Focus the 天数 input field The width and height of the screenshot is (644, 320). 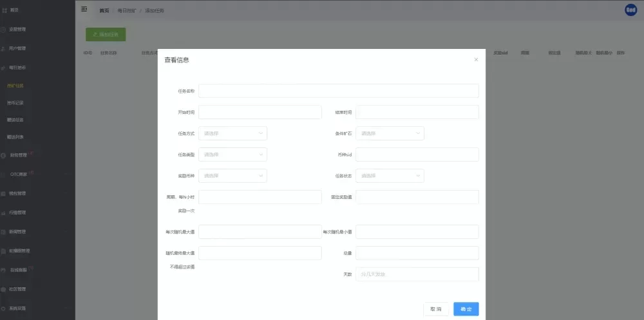(x=417, y=274)
